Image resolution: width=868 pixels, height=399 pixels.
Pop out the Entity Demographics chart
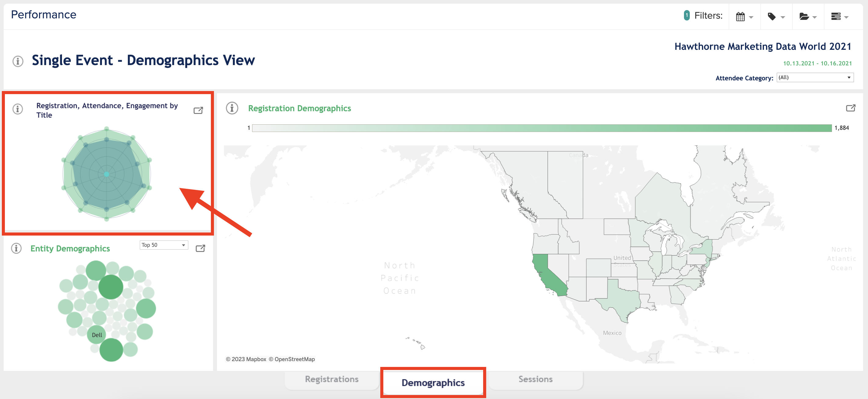(x=200, y=248)
